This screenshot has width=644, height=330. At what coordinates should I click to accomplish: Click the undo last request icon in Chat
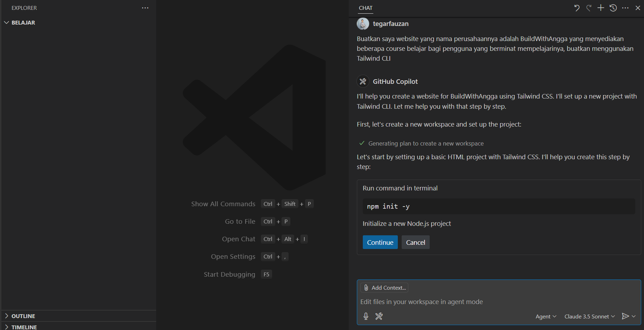(x=577, y=8)
